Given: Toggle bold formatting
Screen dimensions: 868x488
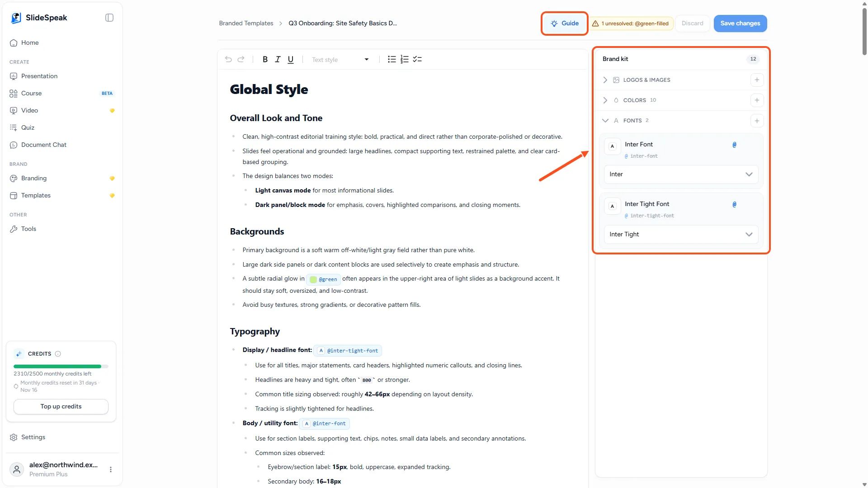Looking at the screenshot, I should tap(265, 59).
